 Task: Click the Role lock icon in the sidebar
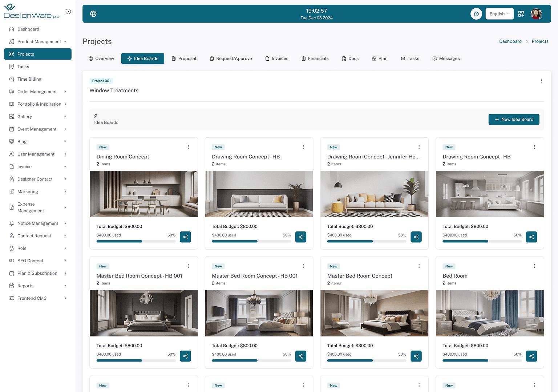(x=12, y=248)
